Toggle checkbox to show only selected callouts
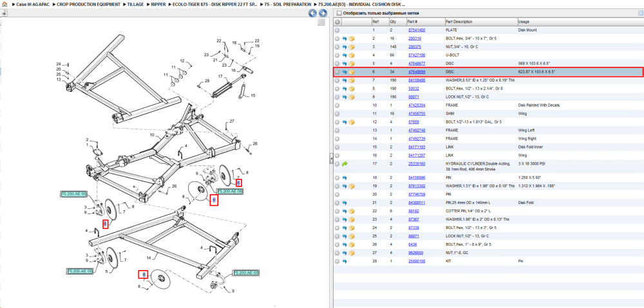Viewport: 644px width, 308px height. [339, 13]
